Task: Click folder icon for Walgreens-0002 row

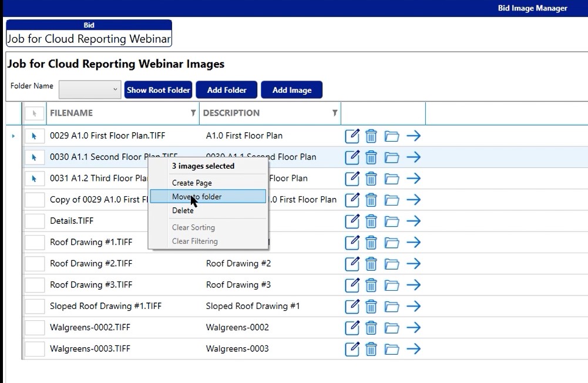Action: 392,328
